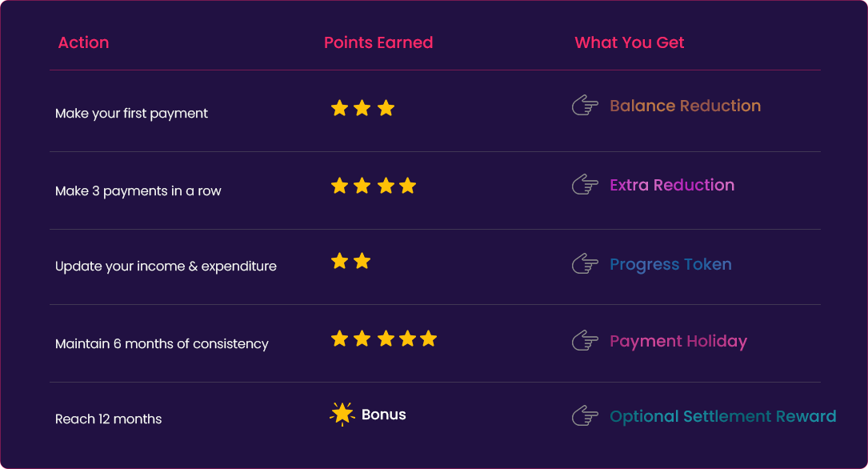Click the pointing hand beside Extra Reduction
This screenshot has width=868, height=469.
(586, 185)
